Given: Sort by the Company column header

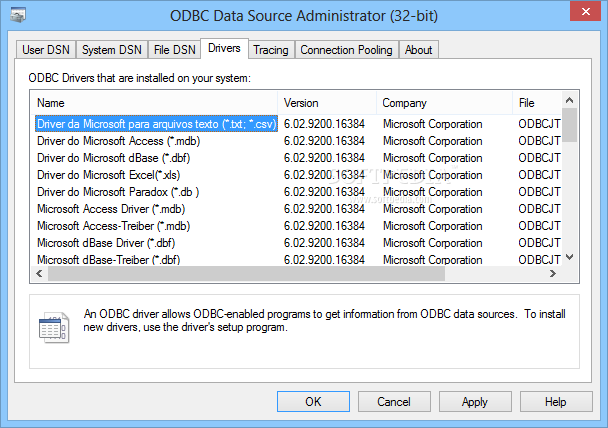Looking at the screenshot, I should click(x=444, y=103).
